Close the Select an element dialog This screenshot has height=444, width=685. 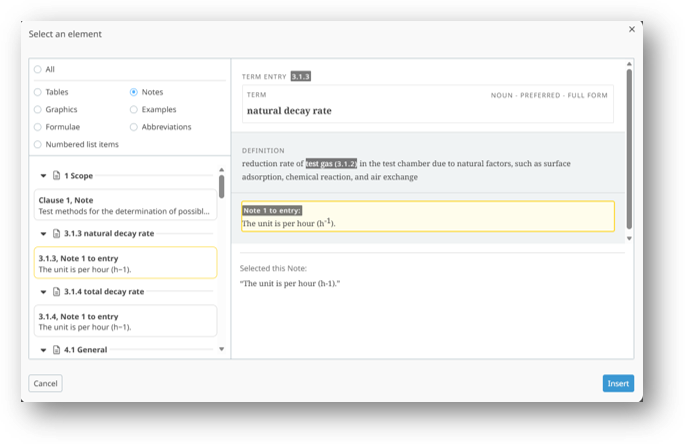tap(632, 29)
